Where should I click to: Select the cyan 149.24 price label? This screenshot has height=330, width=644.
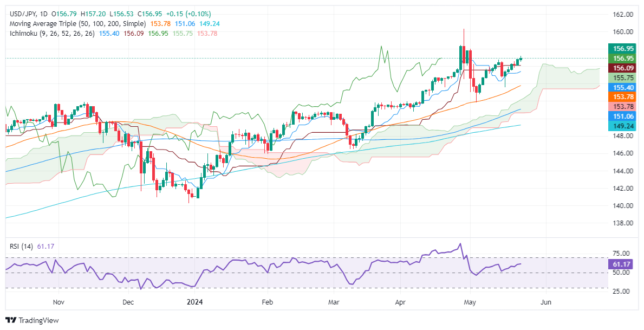pyautogui.click(x=621, y=127)
